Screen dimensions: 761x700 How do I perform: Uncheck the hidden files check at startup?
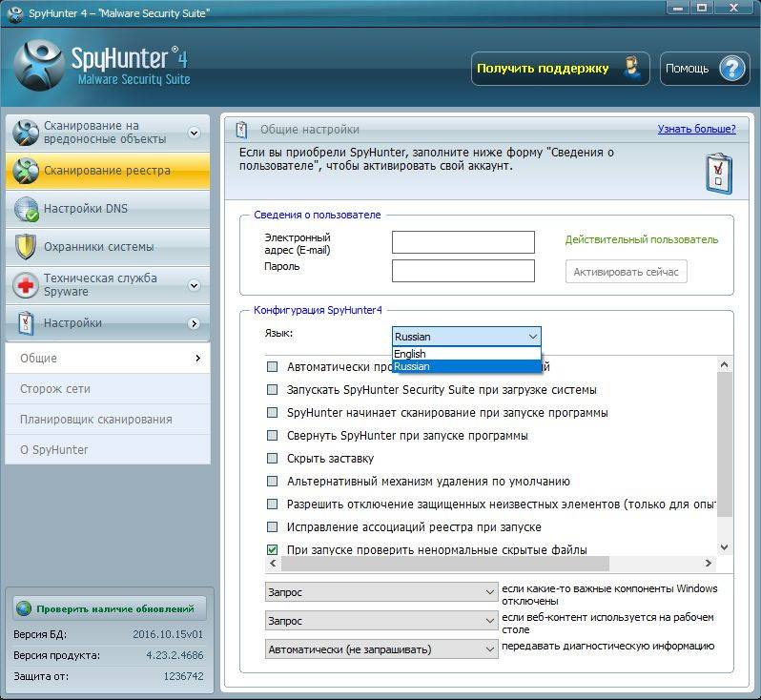coord(273,549)
